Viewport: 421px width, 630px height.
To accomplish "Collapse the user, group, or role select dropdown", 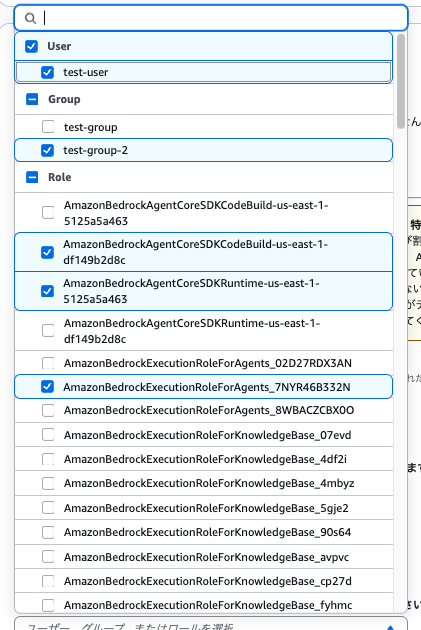I will click(390, 627).
